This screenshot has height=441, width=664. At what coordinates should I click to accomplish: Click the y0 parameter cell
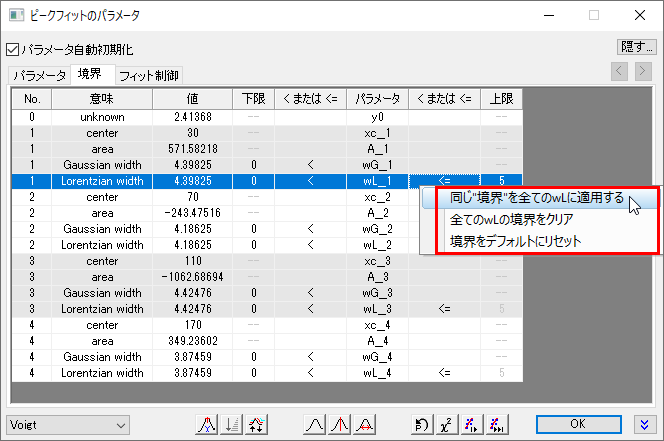(377, 117)
